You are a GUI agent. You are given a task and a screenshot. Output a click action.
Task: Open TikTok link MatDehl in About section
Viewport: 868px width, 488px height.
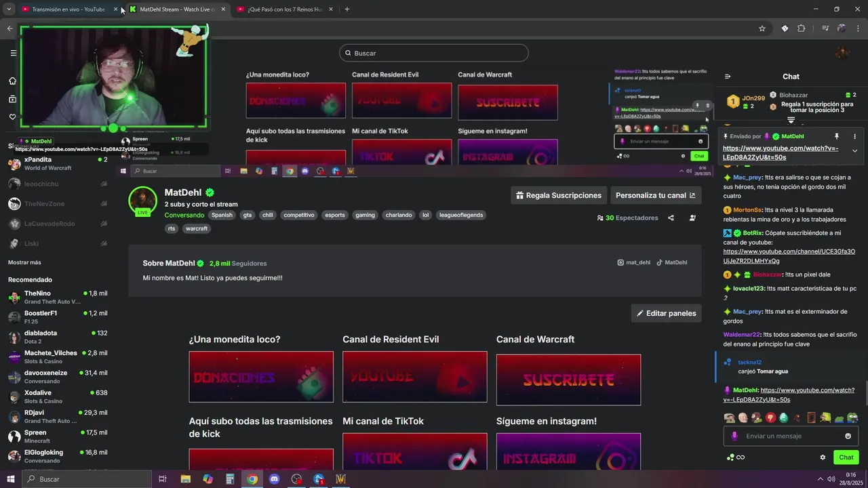point(672,262)
